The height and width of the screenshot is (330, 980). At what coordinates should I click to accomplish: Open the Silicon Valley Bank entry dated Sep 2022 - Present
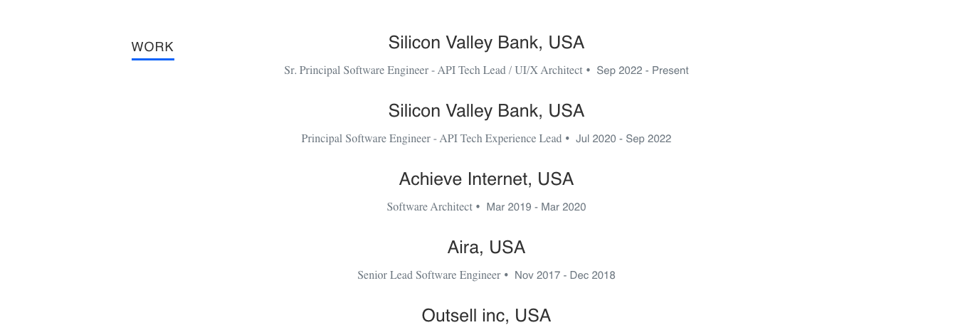point(486,43)
